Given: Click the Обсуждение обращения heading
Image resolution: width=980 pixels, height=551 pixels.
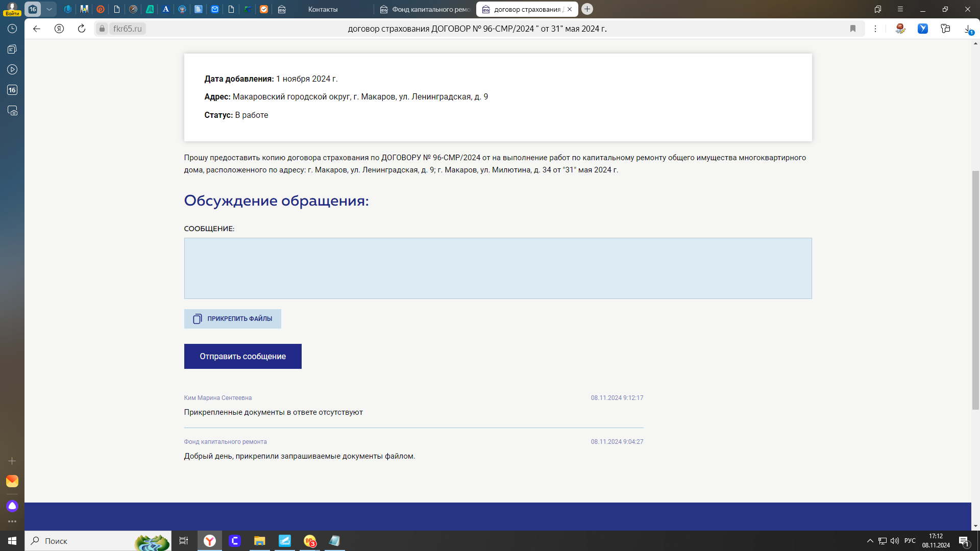Looking at the screenshot, I should tap(276, 201).
